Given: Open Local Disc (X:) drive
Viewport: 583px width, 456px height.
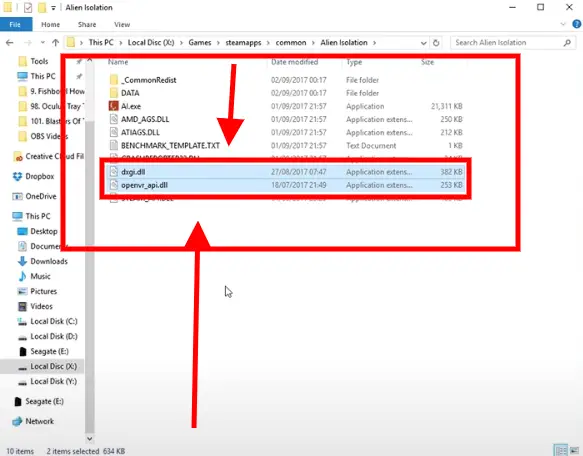Looking at the screenshot, I should pyautogui.click(x=54, y=367).
